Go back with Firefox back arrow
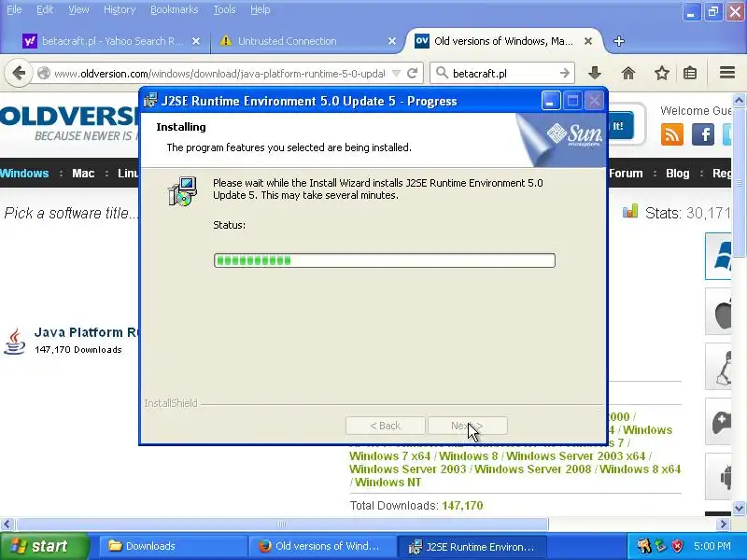The width and height of the screenshot is (747, 560). [18, 74]
